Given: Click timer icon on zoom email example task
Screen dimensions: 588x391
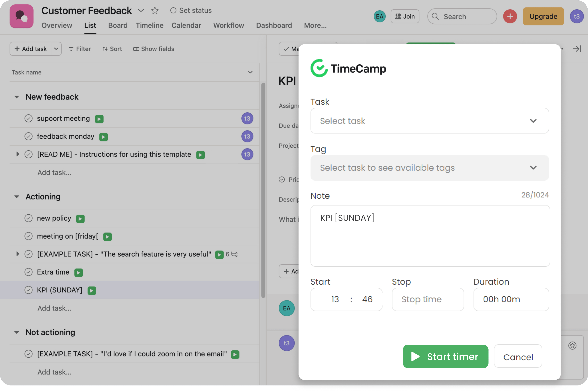Looking at the screenshot, I should [x=235, y=354].
